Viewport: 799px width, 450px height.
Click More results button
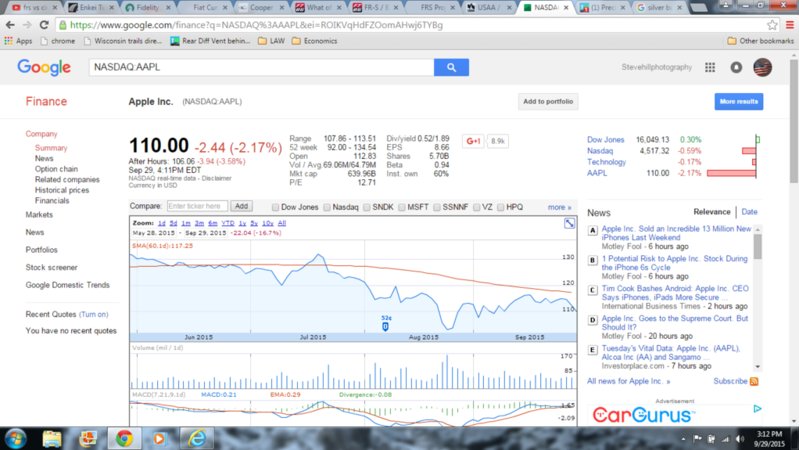[738, 101]
